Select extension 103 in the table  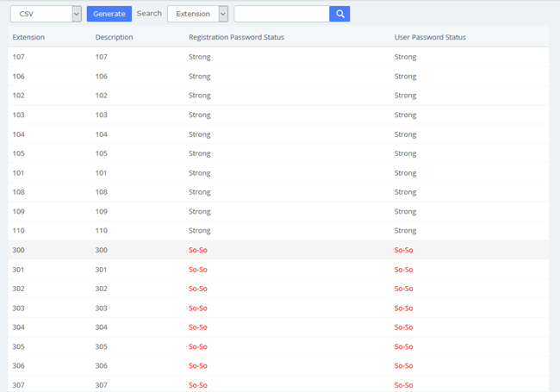pos(19,115)
